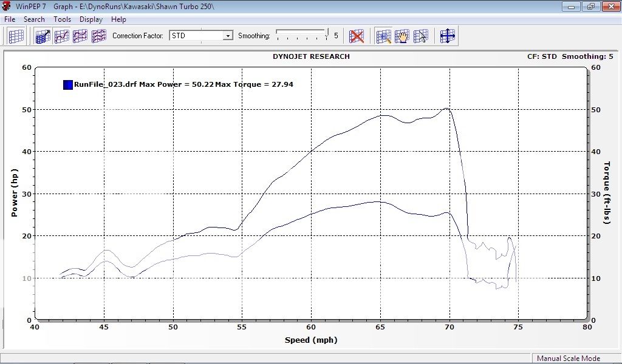
Task: Open the Display menu
Action: pyautogui.click(x=91, y=19)
